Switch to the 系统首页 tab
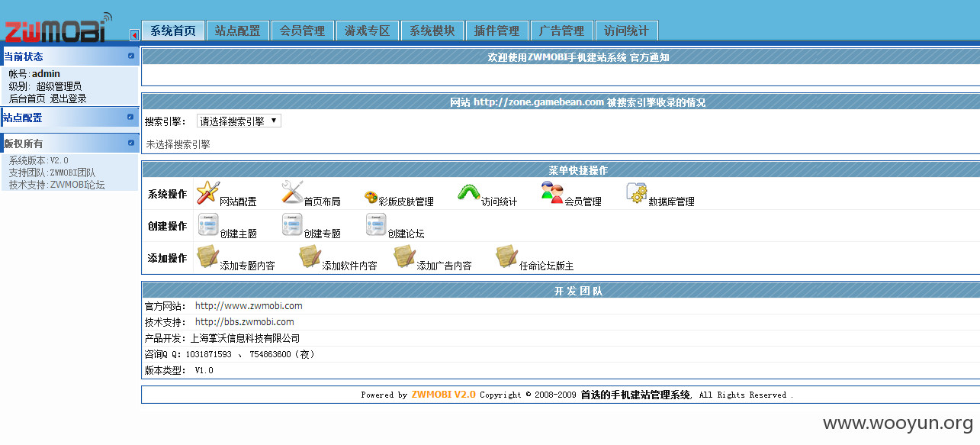Screen dimensions: 980x445 (173, 31)
